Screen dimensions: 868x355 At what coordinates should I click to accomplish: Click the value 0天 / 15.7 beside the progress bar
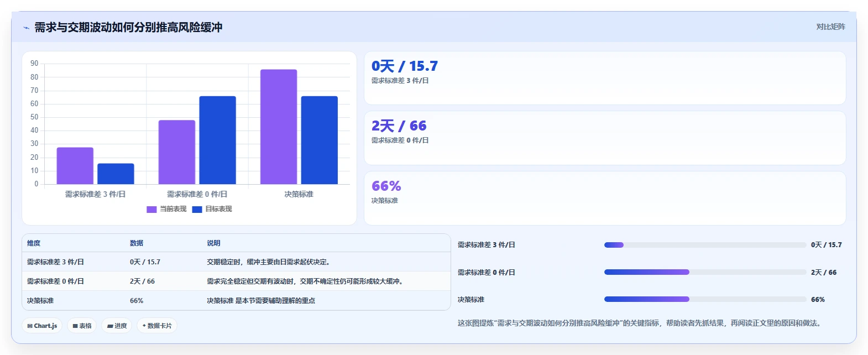(827, 245)
